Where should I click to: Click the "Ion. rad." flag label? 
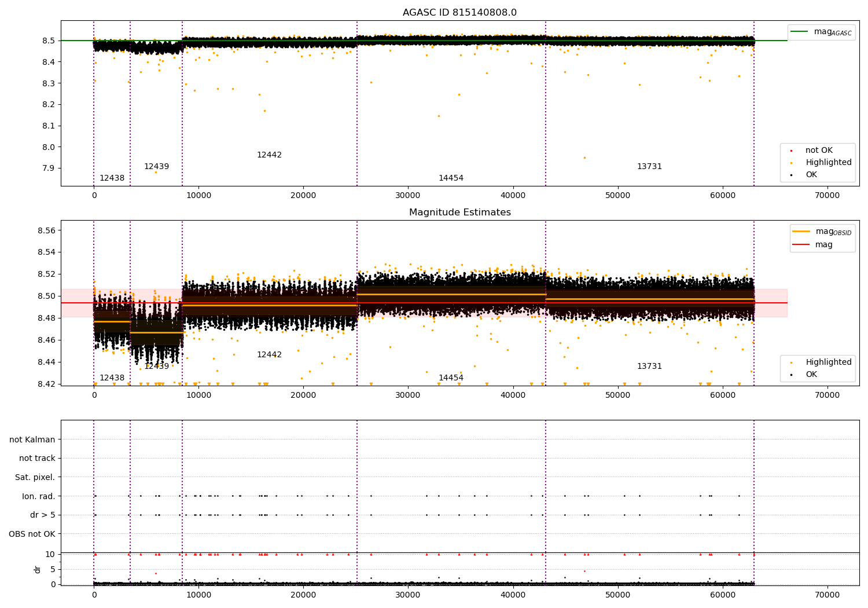coord(39,497)
